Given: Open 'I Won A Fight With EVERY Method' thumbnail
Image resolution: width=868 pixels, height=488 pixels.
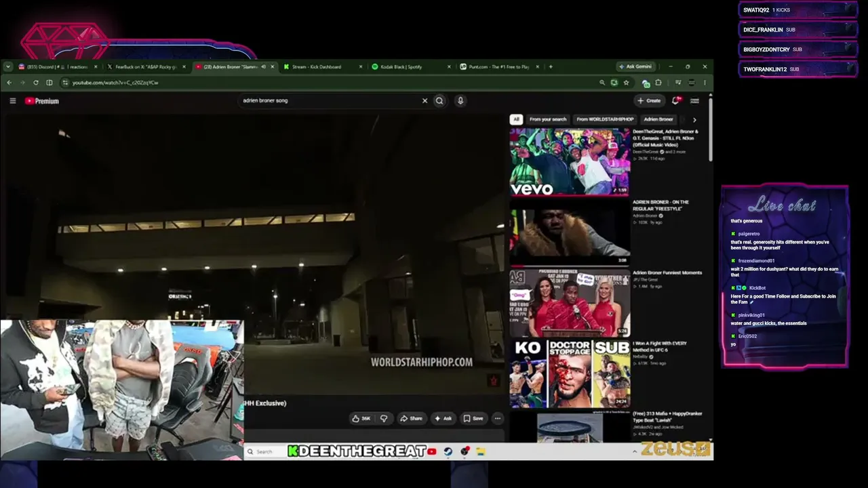Looking at the screenshot, I should [x=570, y=373].
